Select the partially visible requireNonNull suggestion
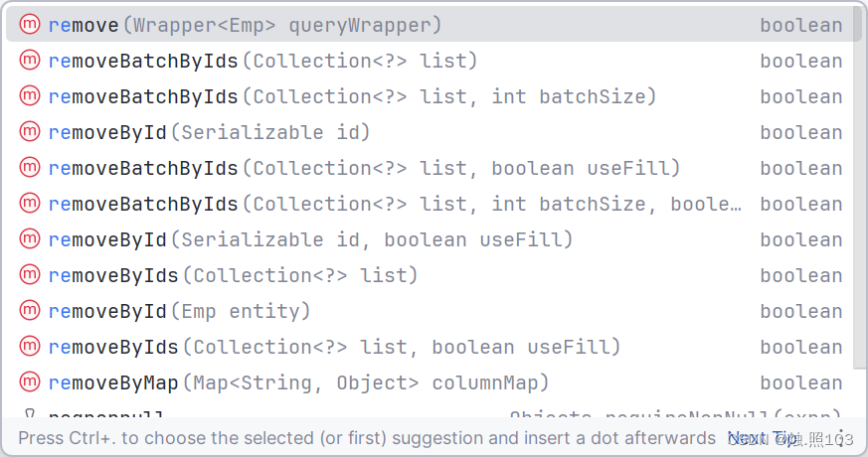This screenshot has height=457, width=868. 430,412
